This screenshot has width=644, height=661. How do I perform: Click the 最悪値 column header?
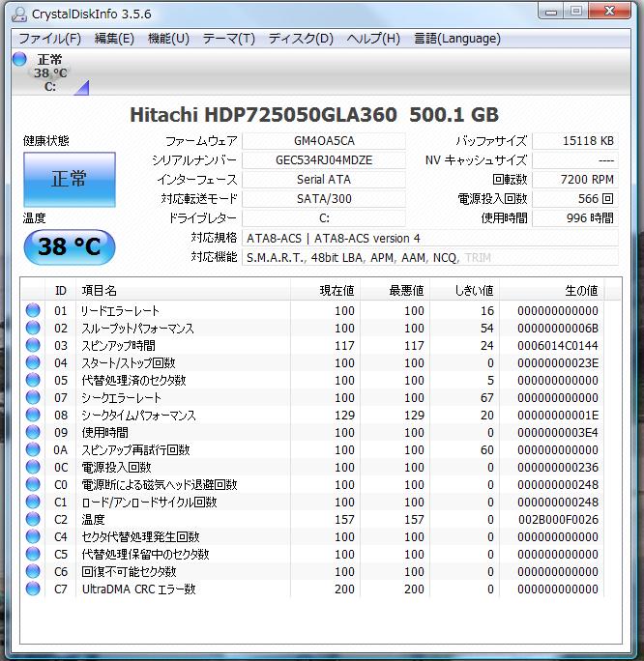(x=395, y=290)
